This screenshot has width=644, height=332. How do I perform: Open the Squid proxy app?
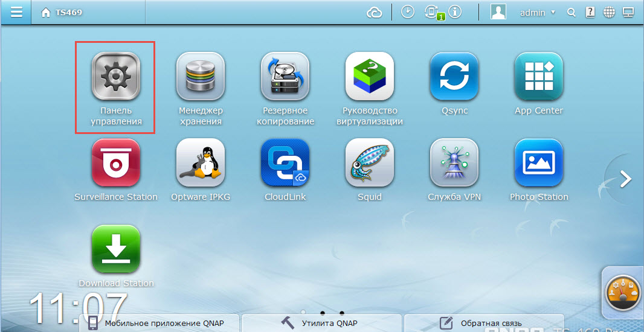coord(370,162)
